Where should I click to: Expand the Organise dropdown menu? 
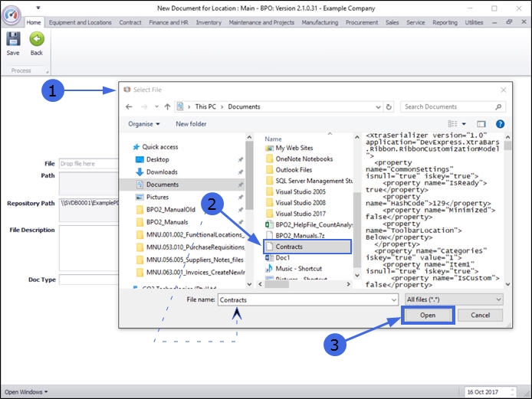tap(144, 123)
